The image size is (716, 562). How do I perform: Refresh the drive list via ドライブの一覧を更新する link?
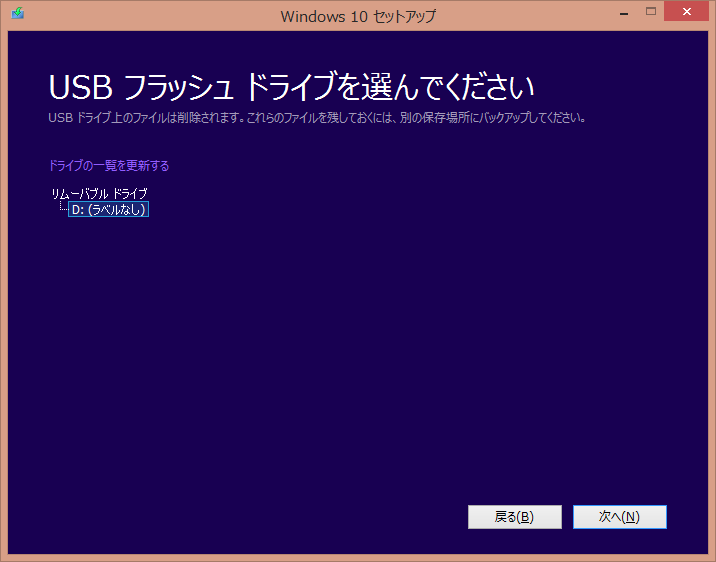click(x=109, y=165)
